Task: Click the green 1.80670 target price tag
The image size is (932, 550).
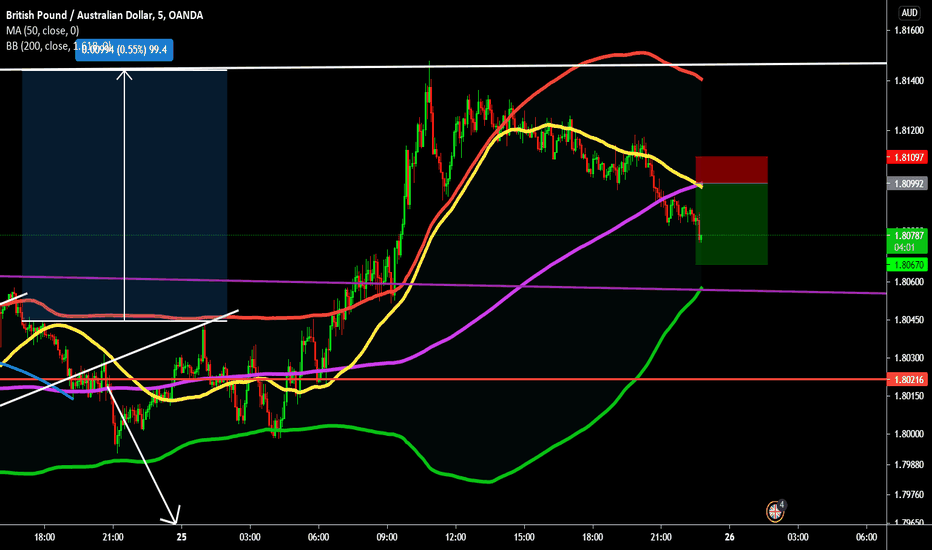Action: pyautogui.click(x=906, y=265)
